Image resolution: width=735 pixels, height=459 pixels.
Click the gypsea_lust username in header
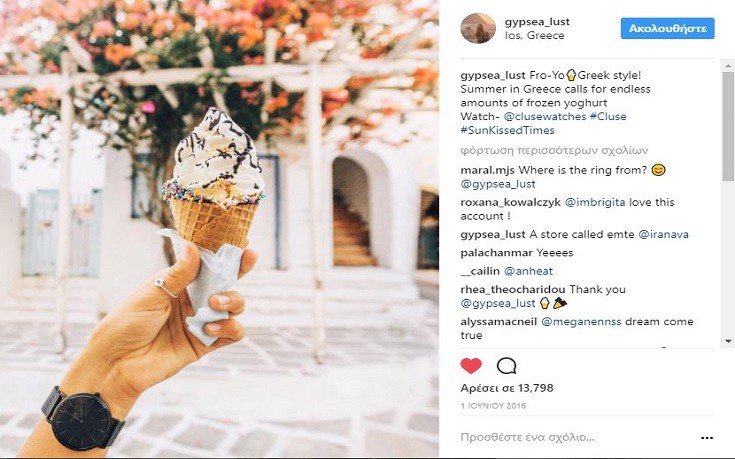(x=537, y=22)
